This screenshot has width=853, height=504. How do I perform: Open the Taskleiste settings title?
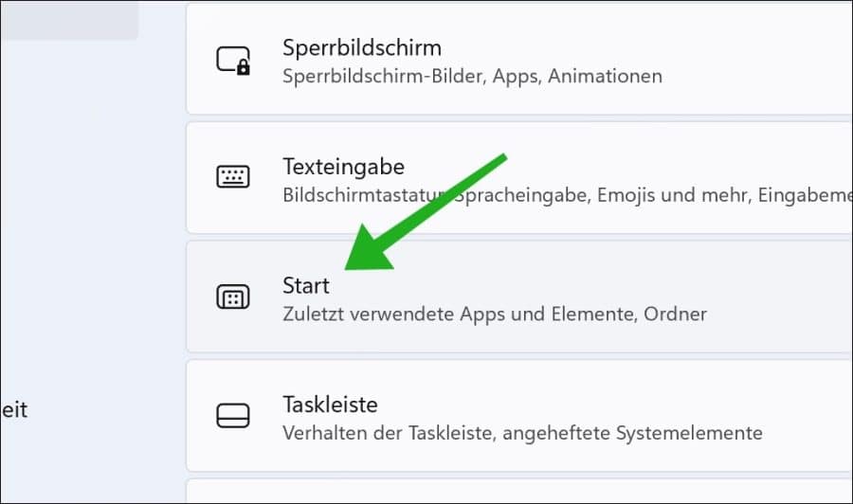[x=330, y=405]
